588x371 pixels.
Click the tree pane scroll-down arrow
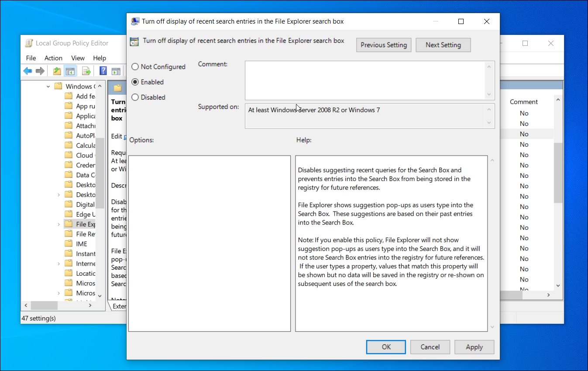tap(100, 296)
